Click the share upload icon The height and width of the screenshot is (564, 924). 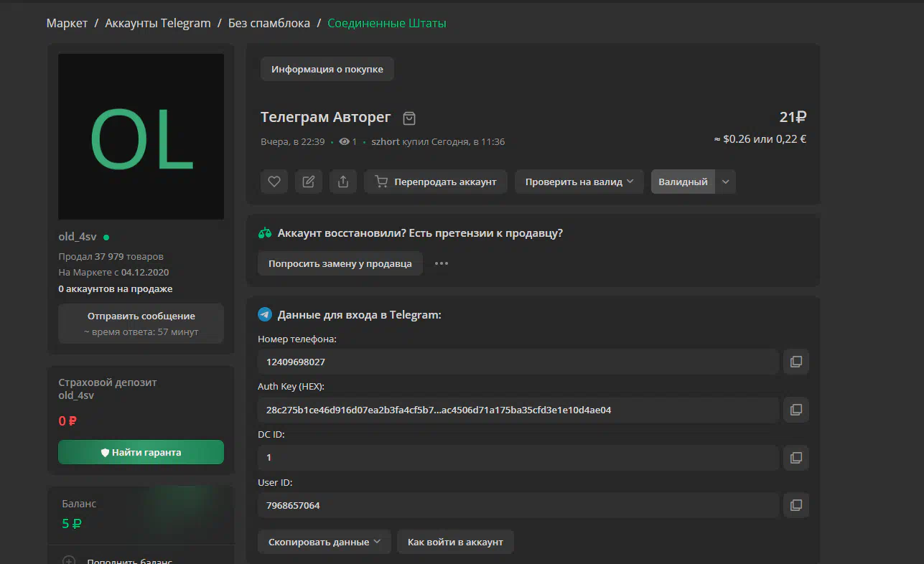[343, 182]
